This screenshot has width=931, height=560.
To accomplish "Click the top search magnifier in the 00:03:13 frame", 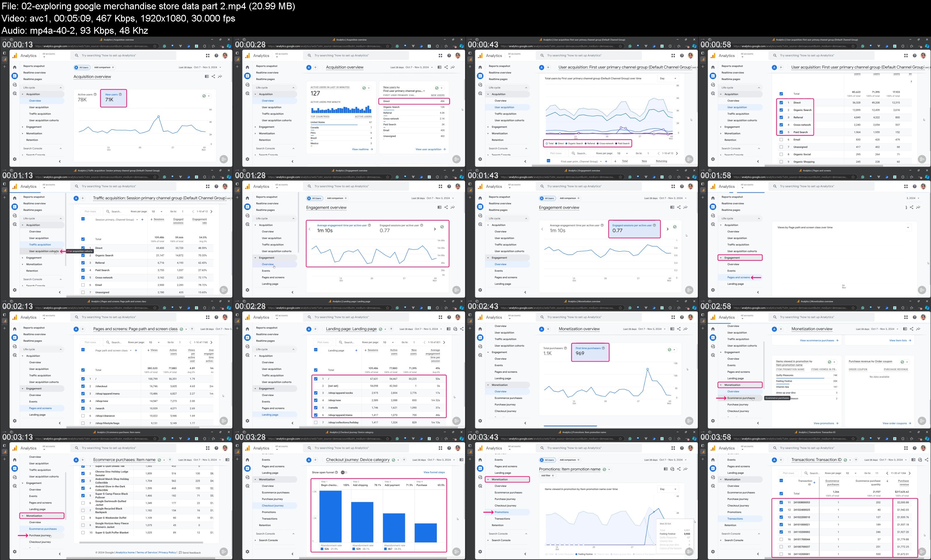I will coord(77,448).
